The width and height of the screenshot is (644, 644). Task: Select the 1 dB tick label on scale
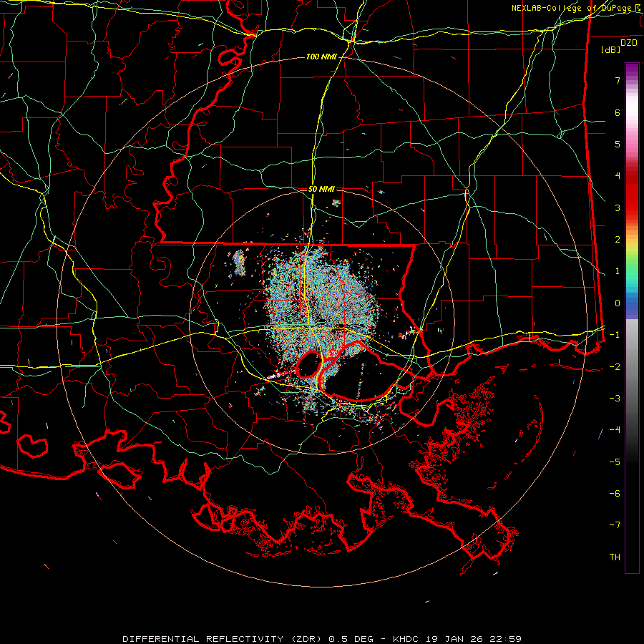[618, 271]
